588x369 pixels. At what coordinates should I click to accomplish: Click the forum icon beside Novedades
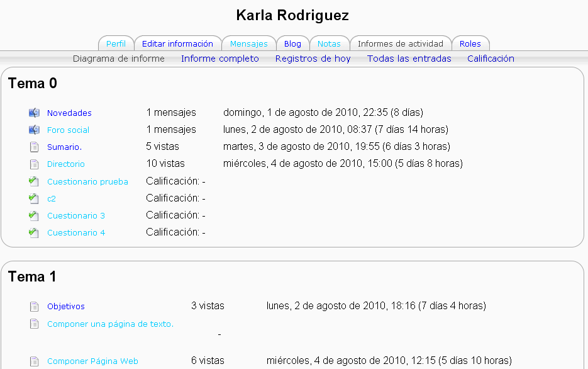(34, 113)
